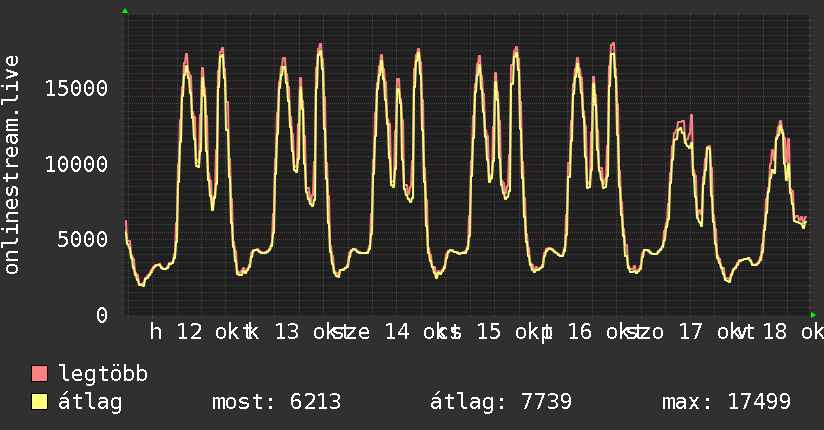Screen dimensions: 824x430
Task: Click the pink legtöbb legend swatch
Action: [x=39, y=373]
